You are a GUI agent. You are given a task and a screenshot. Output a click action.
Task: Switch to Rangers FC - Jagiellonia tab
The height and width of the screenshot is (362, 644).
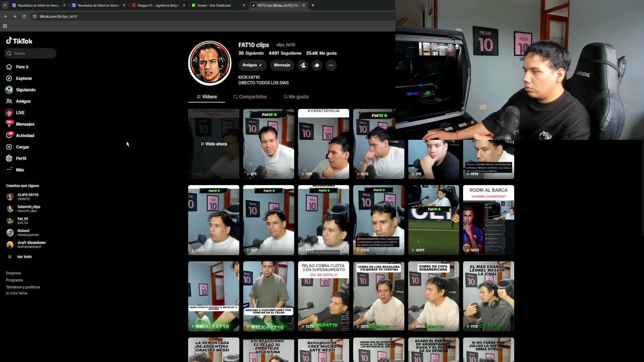(x=158, y=6)
